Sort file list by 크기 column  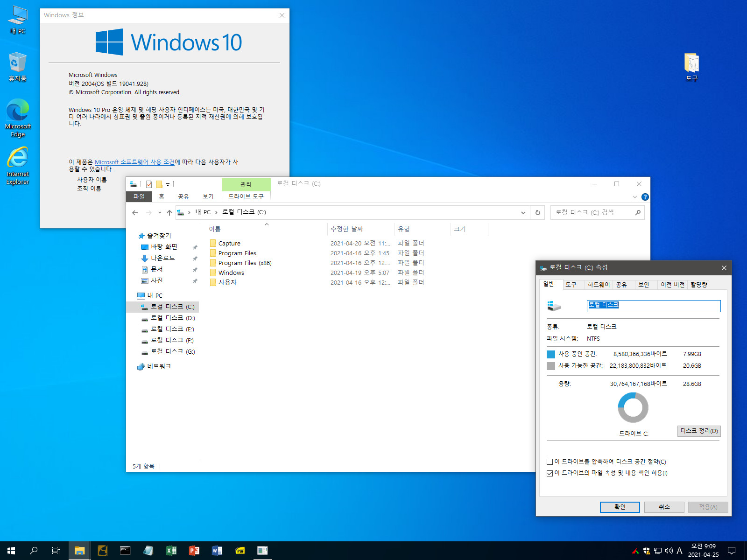coord(469,229)
